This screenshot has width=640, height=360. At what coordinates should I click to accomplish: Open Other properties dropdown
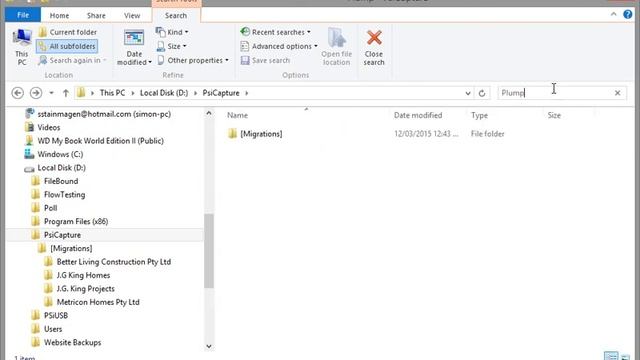193,60
